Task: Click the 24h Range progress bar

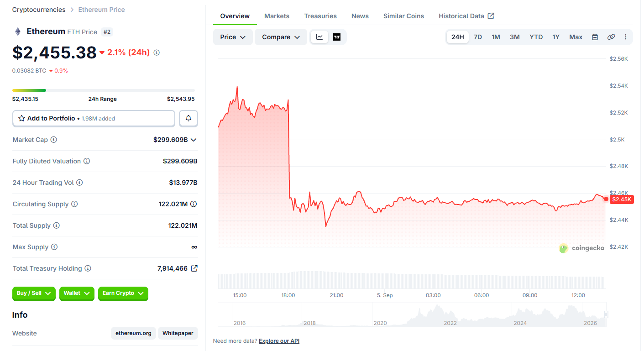Action: (x=104, y=90)
